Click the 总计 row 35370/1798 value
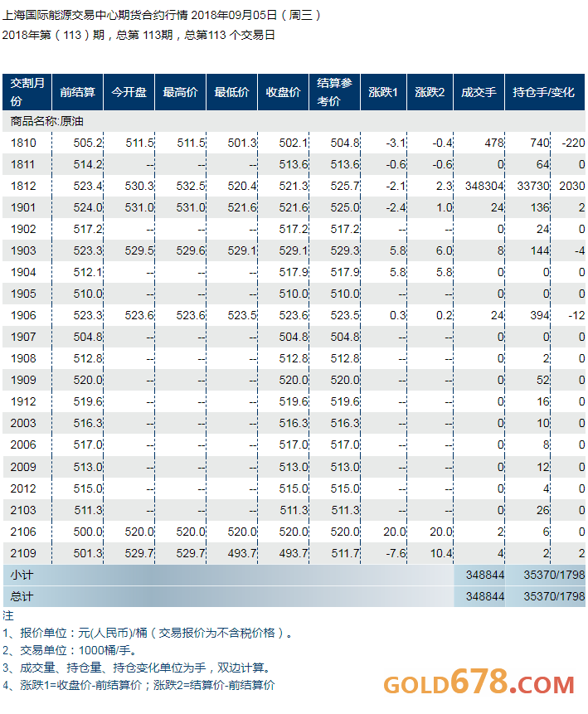The width and height of the screenshot is (588, 714). click(554, 596)
